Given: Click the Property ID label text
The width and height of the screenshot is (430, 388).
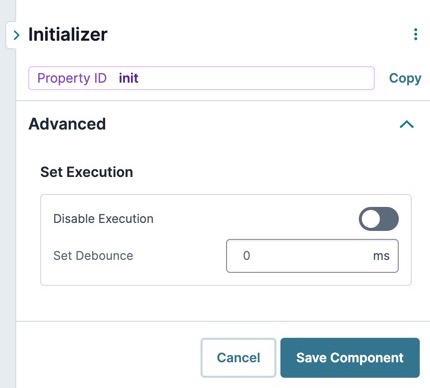Looking at the screenshot, I should [x=72, y=78].
